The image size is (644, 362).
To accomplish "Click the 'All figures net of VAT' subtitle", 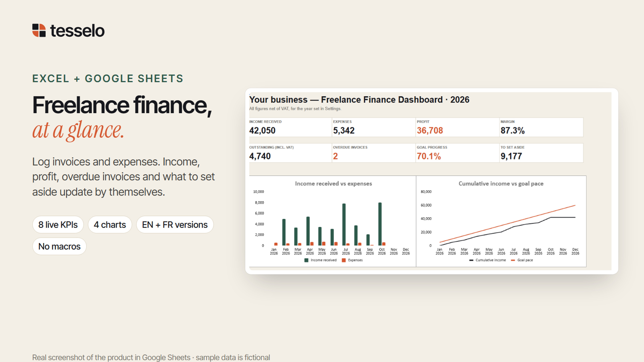I will 295,109.
